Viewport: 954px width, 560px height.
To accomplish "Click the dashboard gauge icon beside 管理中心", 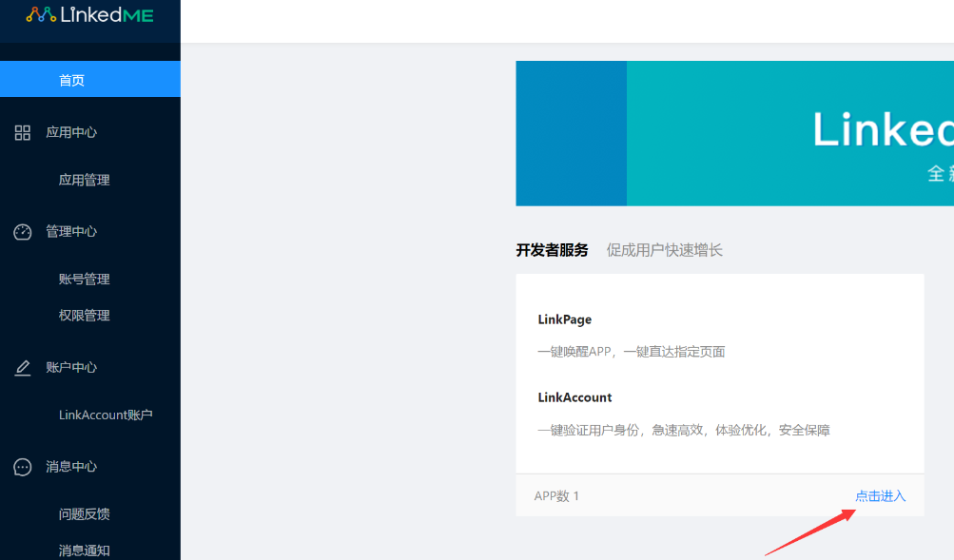I will tap(23, 232).
